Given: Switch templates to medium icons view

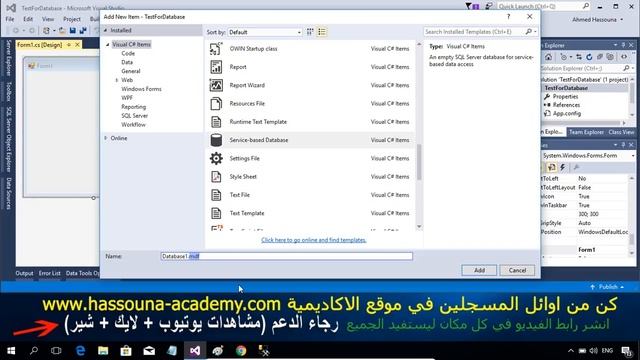Looking at the screenshot, I should (x=310, y=32).
